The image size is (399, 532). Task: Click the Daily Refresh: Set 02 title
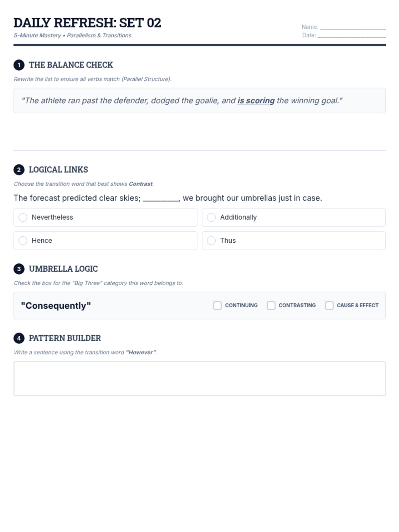(87, 23)
